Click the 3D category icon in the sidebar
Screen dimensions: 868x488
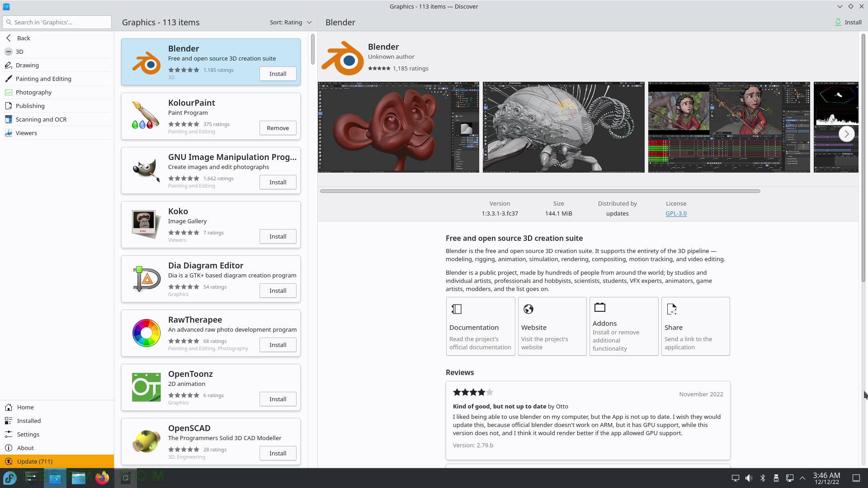coord(9,52)
